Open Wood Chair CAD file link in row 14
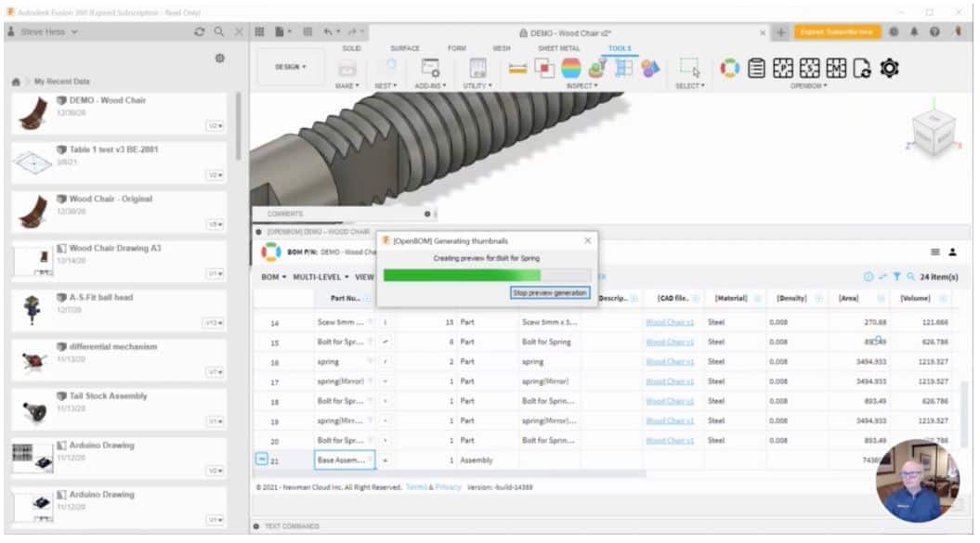Screen dimensions: 980x543 (x=670, y=322)
